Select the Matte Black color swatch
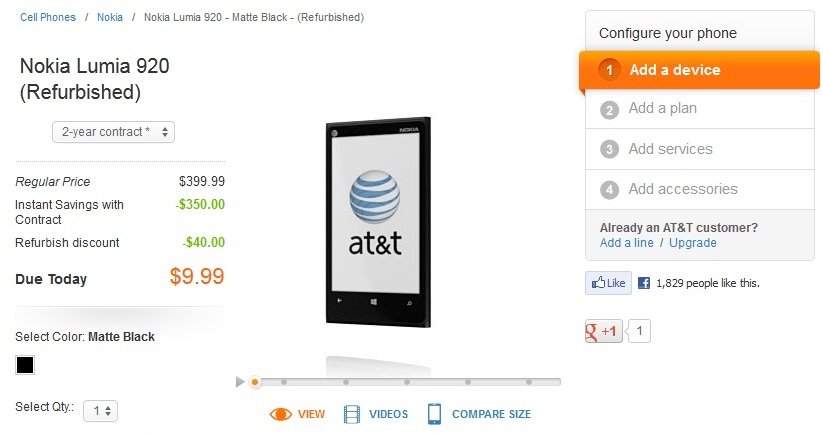The image size is (823, 433). click(x=25, y=365)
